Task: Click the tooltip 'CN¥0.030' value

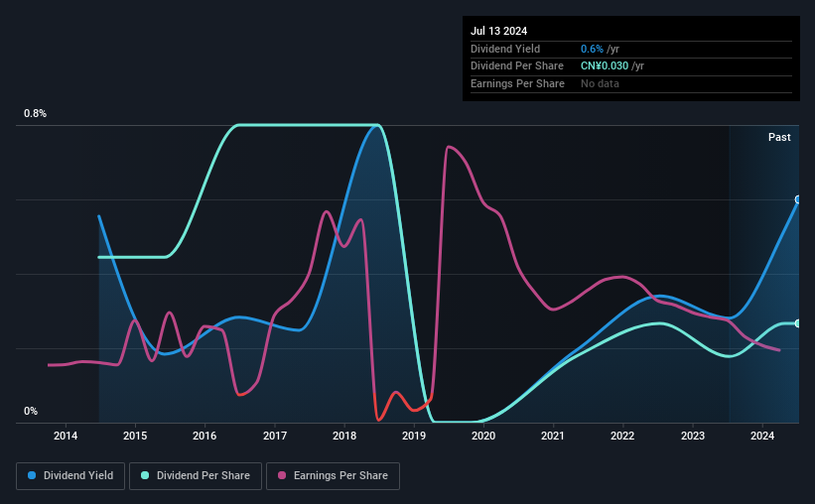Action: pos(605,66)
